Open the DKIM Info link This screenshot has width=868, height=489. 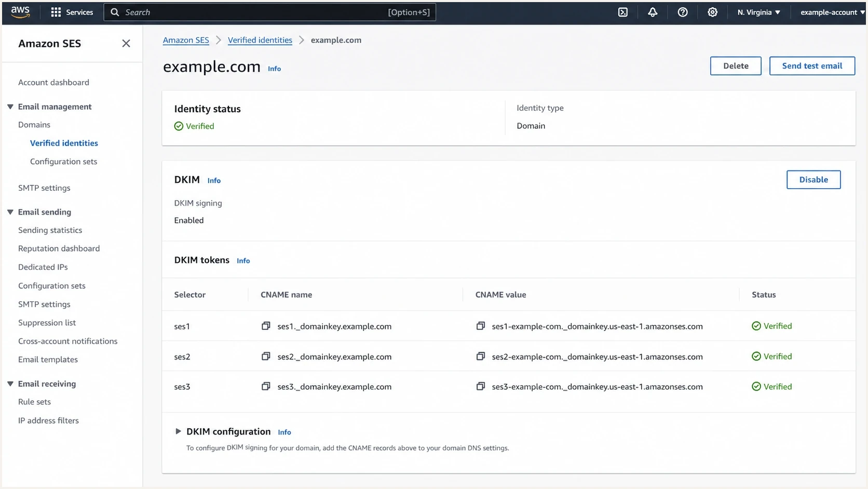[214, 180]
